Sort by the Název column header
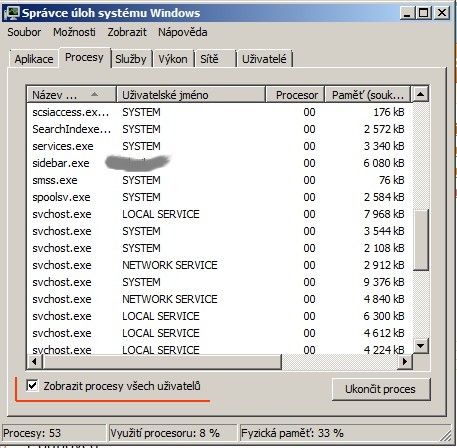Screen dimensions: 457x448 (71, 95)
